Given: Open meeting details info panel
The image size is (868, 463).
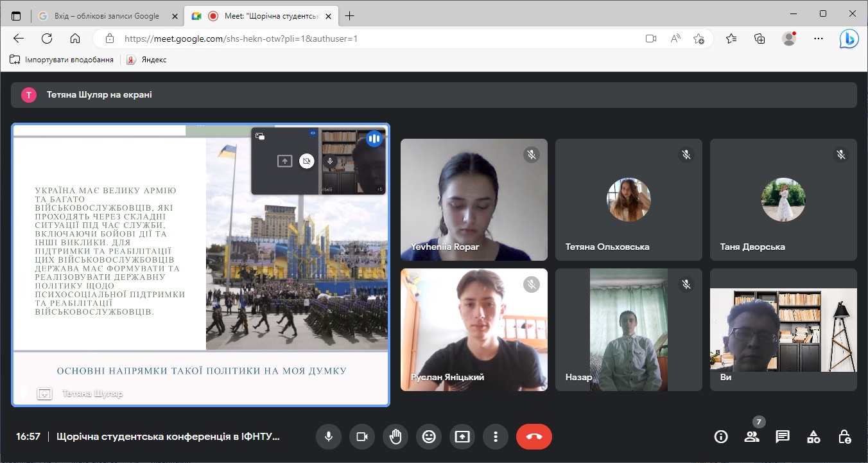Looking at the screenshot, I should [721, 437].
